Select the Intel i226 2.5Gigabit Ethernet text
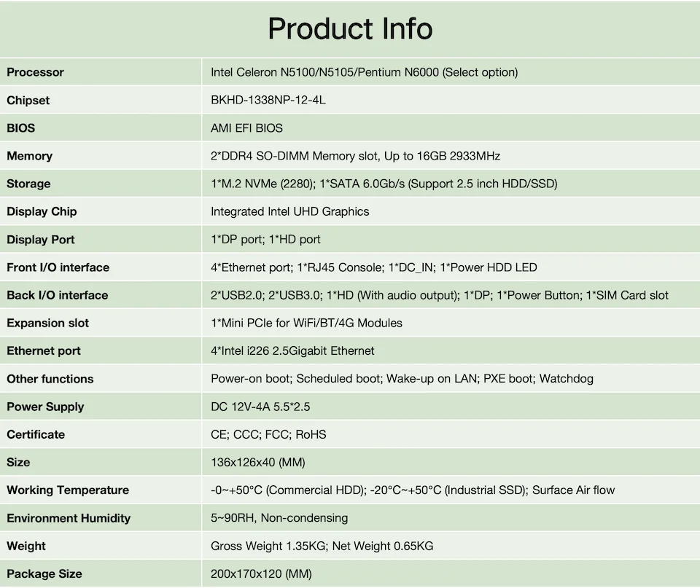Screen dimensions: 700x588 click(292, 350)
